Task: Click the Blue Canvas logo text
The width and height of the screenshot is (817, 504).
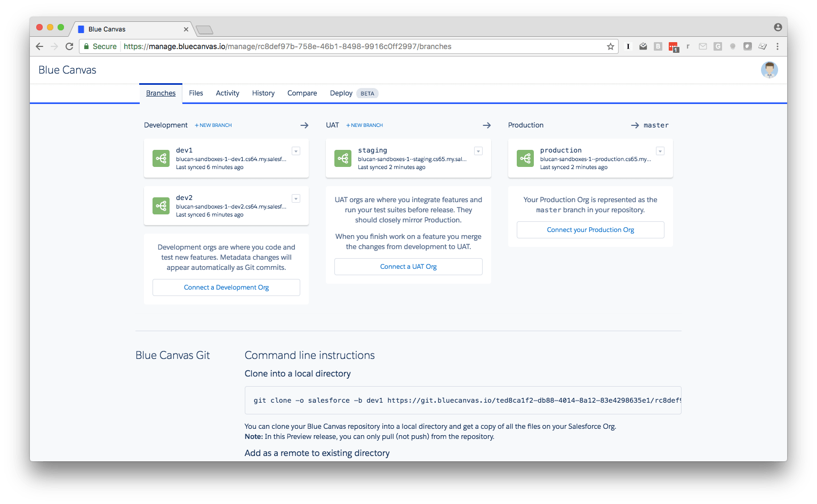Action: pyautogui.click(x=67, y=70)
